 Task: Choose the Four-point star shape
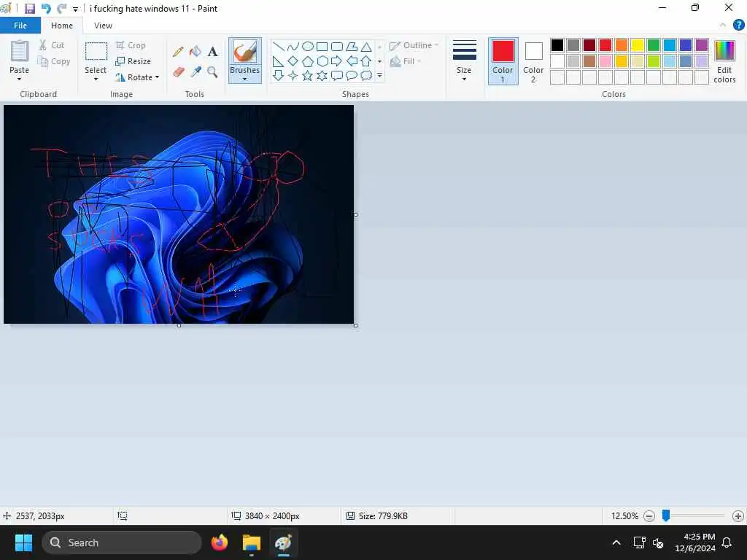(293, 75)
